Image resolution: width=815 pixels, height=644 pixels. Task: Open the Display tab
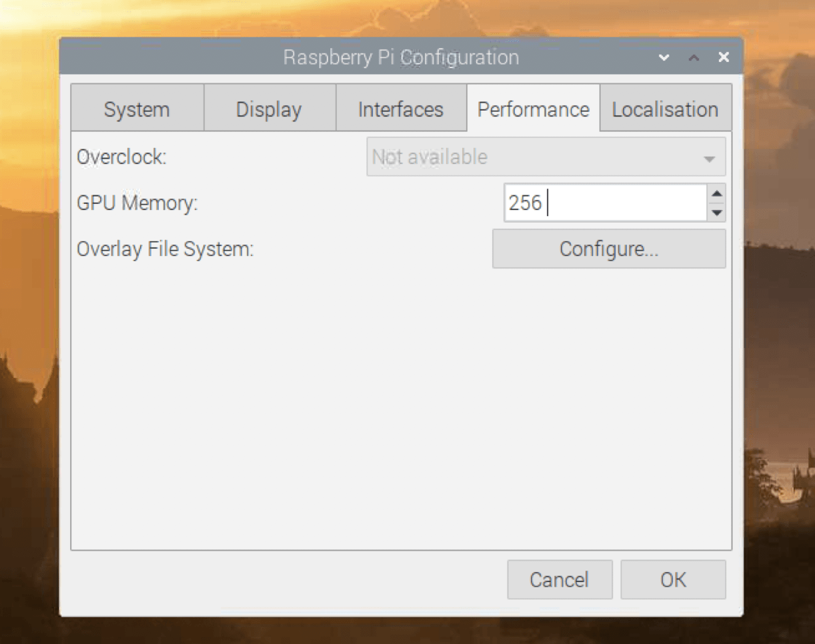269,109
